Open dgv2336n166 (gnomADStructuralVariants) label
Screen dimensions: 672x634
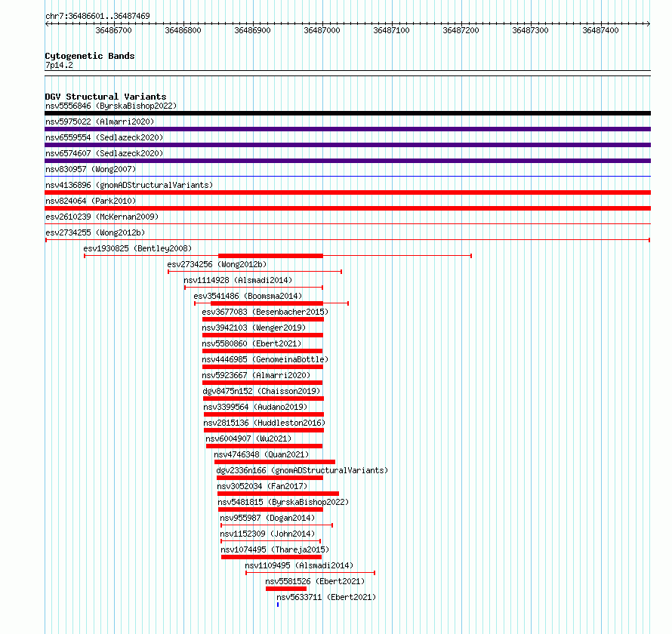[302, 470]
